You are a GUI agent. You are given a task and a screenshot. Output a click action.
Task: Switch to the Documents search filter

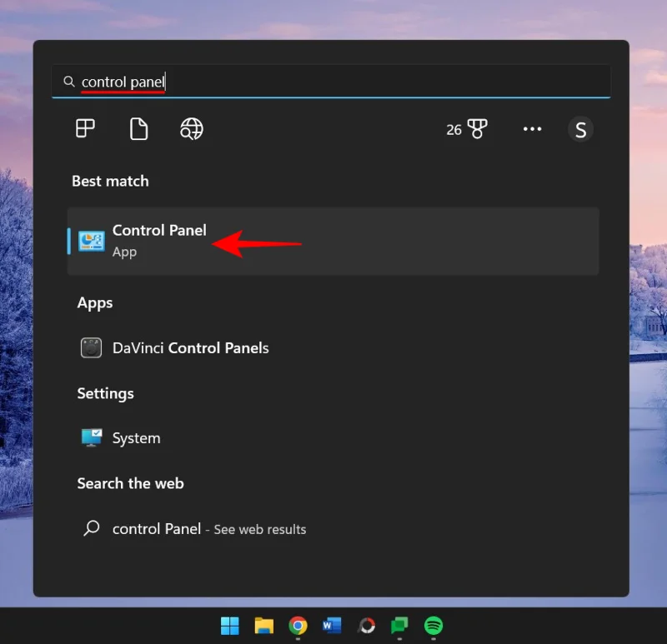tap(138, 129)
